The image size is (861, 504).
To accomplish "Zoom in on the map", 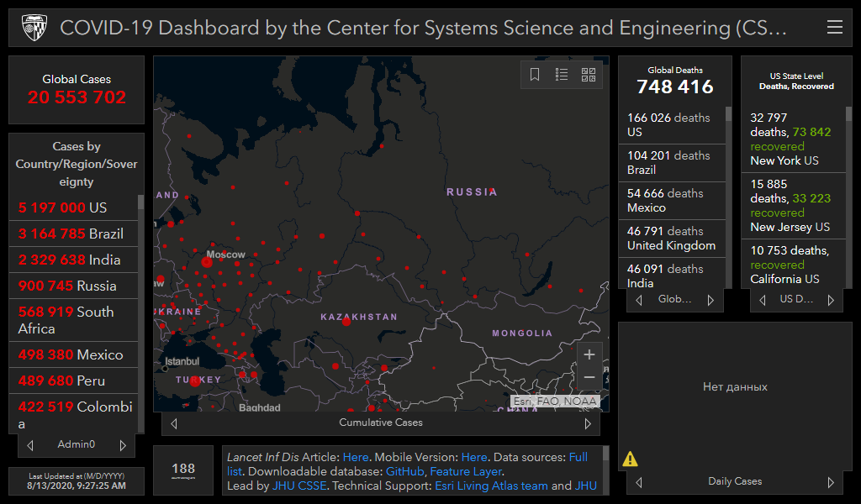I will coord(589,354).
